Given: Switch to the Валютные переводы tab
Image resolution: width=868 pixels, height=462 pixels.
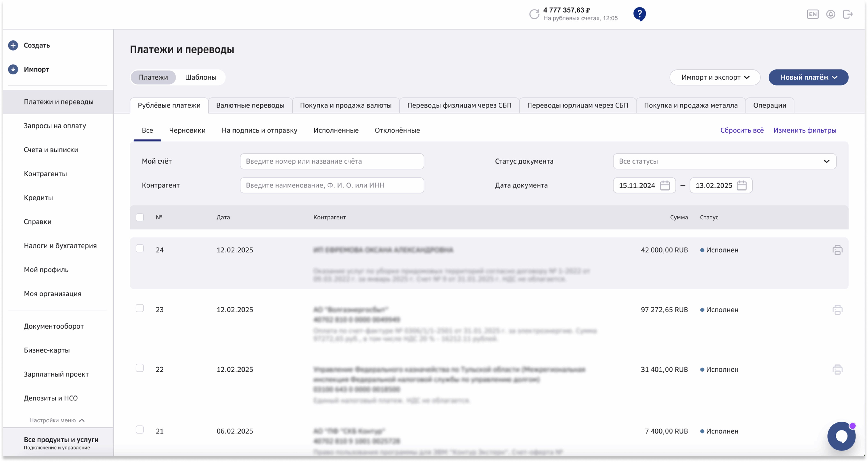Looking at the screenshot, I should click(250, 106).
